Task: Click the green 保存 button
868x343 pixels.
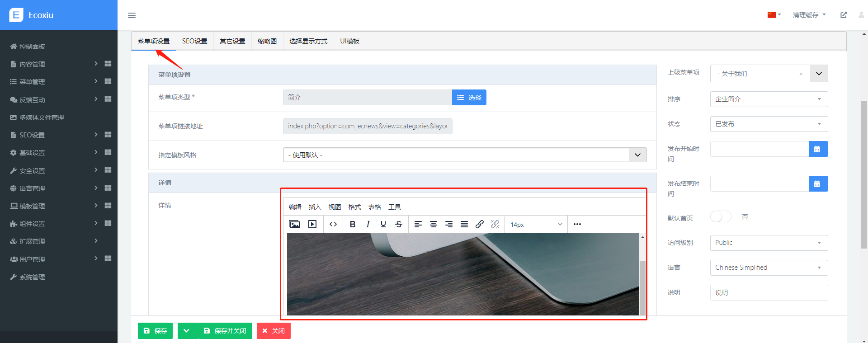Action: click(155, 331)
